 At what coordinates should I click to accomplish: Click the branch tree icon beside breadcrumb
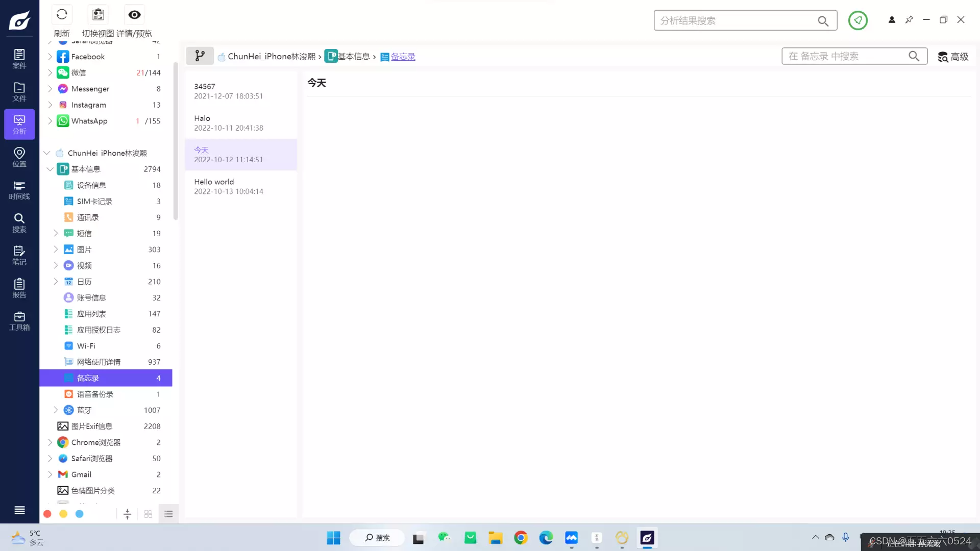[200, 56]
